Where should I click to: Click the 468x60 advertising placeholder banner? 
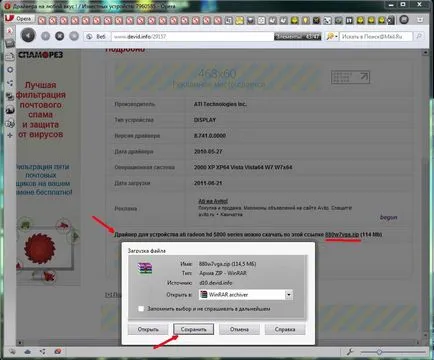point(218,78)
